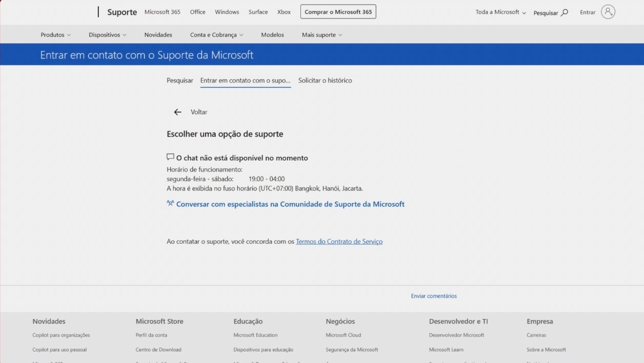Click the O chat não está disponível text
The image size is (644, 363).
[x=242, y=158]
